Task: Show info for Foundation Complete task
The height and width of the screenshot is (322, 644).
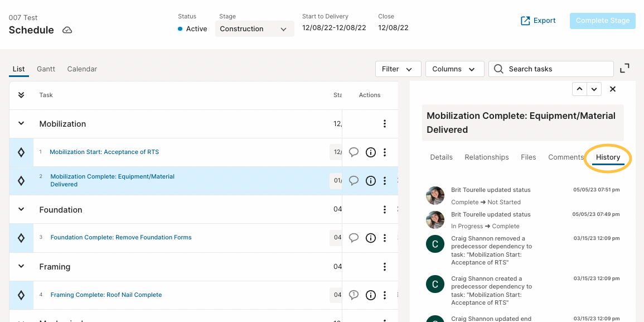Action: pyautogui.click(x=370, y=238)
